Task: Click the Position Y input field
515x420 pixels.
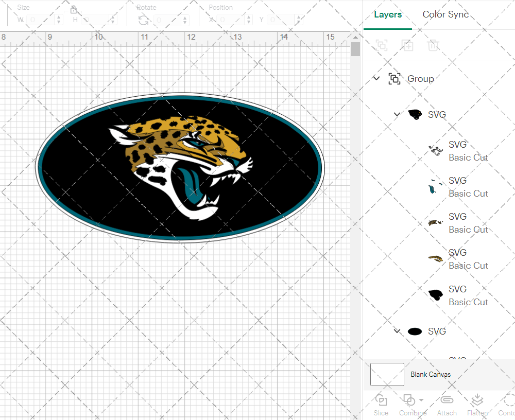Action: pos(281,20)
